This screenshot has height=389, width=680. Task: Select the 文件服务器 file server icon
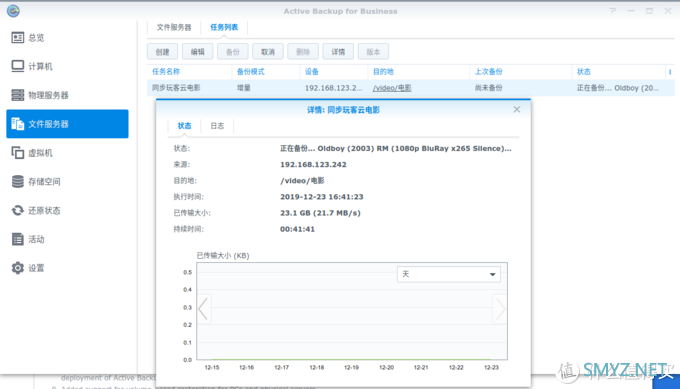pos(17,124)
